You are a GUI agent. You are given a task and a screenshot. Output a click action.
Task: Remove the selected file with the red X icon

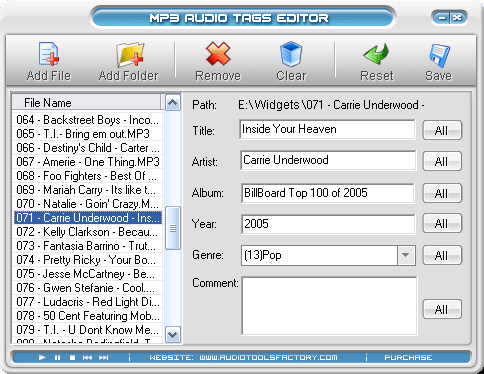[218, 53]
